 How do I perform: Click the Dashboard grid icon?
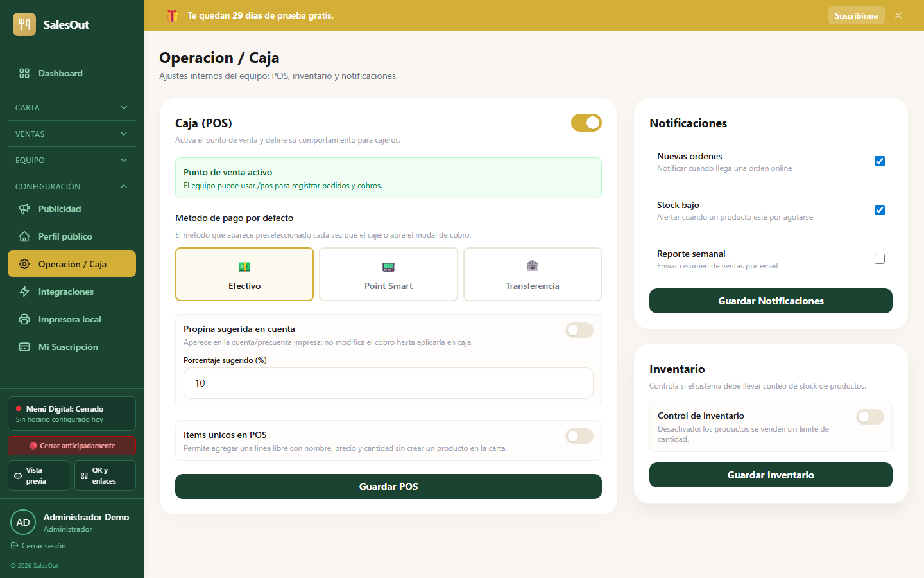[x=24, y=73]
